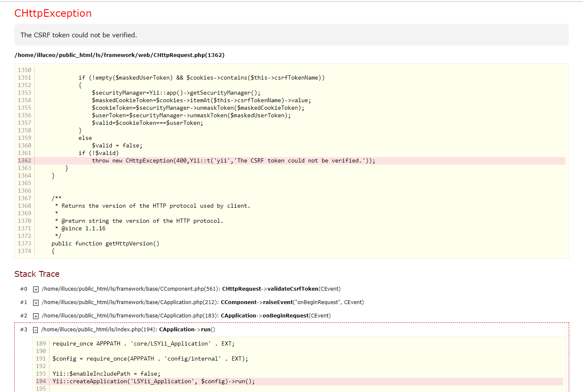
Task: Collapse stack frame #3 minus icon
Action: click(36, 330)
